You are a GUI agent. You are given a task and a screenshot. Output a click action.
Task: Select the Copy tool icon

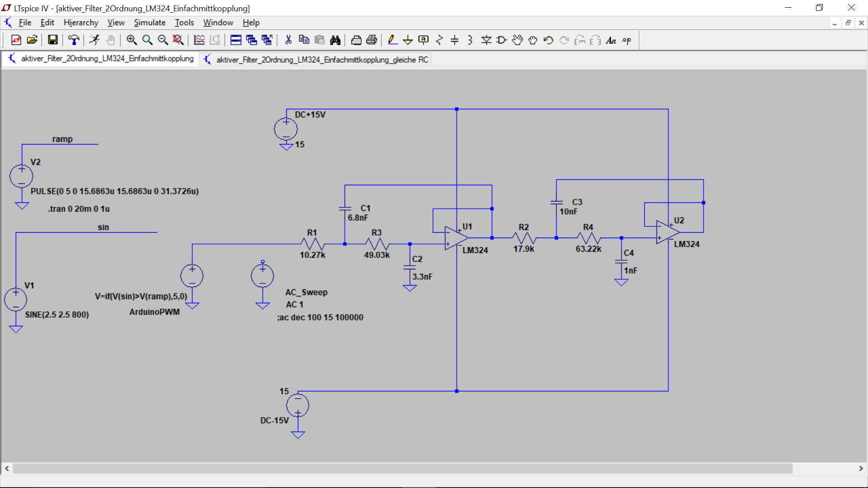pos(304,40)
